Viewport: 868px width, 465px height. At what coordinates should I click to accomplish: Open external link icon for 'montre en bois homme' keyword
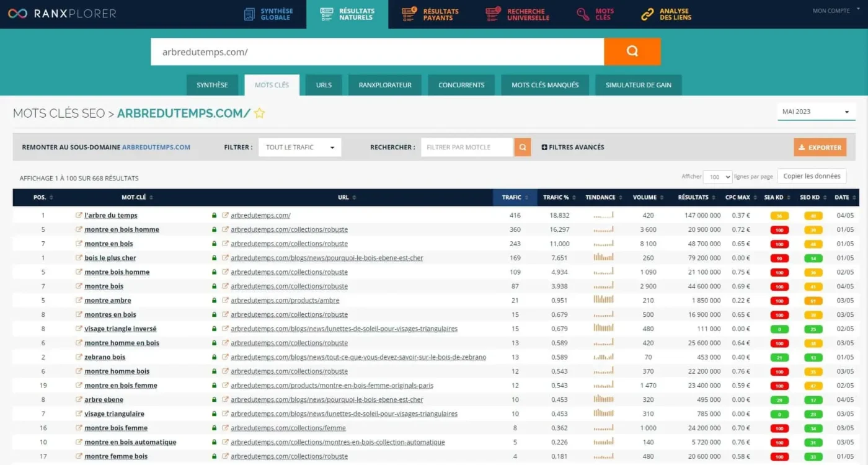click(x=79, y=229)
